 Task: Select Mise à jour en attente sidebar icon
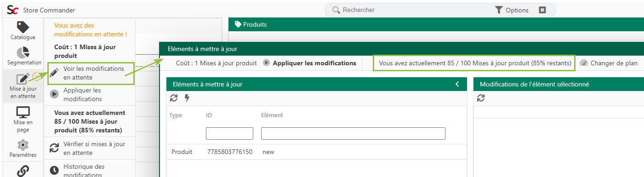[23, 86]
